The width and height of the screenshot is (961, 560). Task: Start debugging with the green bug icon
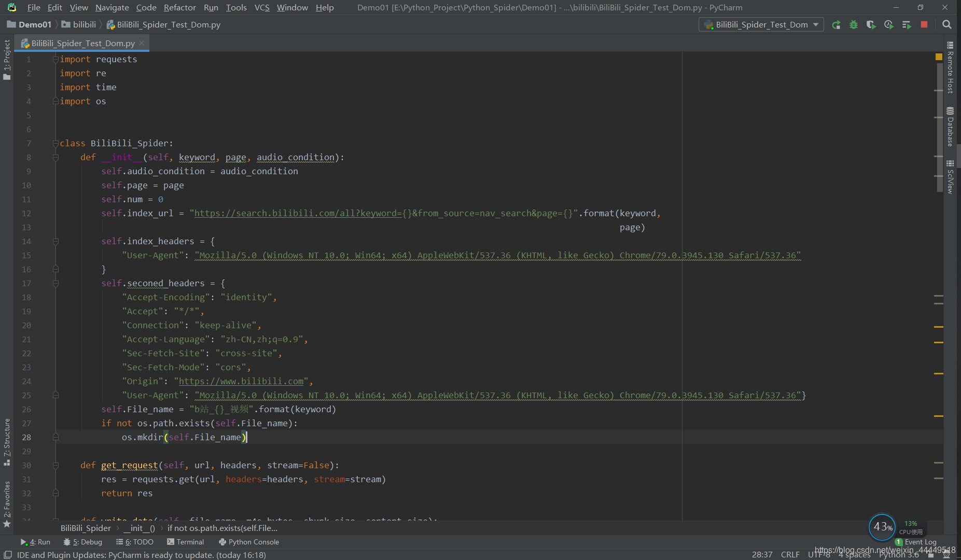tap(854, 25)
